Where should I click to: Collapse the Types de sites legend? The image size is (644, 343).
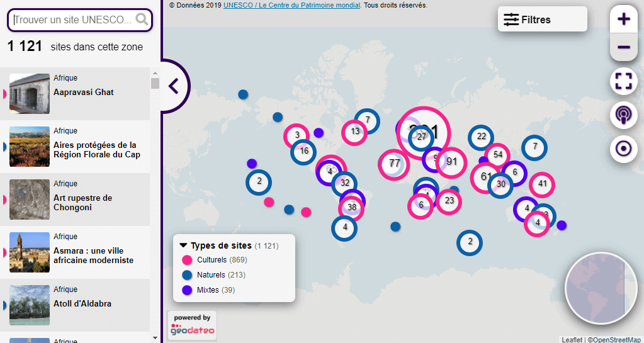pyautogui.click(x=184, y=245)
